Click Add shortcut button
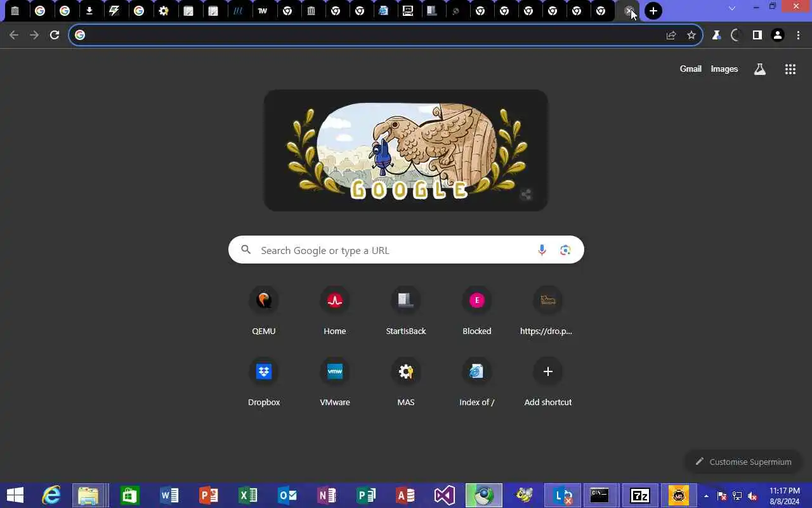The height and width of the screenshot is (508, 812). [548, 382]
